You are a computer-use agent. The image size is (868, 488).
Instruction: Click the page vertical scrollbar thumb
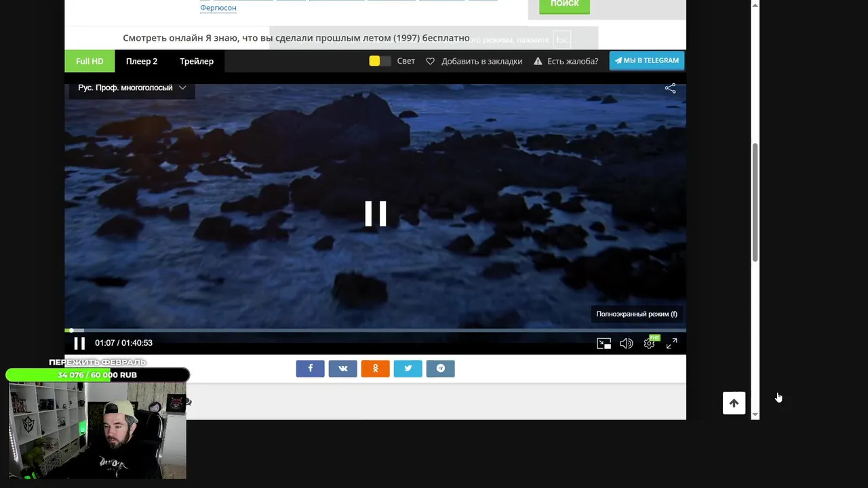click(x=755, y=202)
